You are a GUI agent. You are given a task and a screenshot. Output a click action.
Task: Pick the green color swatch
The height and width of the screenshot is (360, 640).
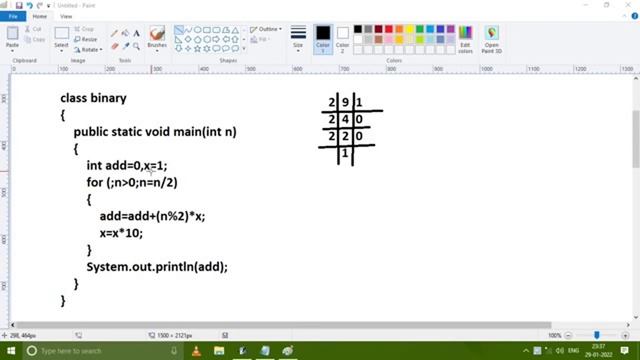[x=420, y=29]
